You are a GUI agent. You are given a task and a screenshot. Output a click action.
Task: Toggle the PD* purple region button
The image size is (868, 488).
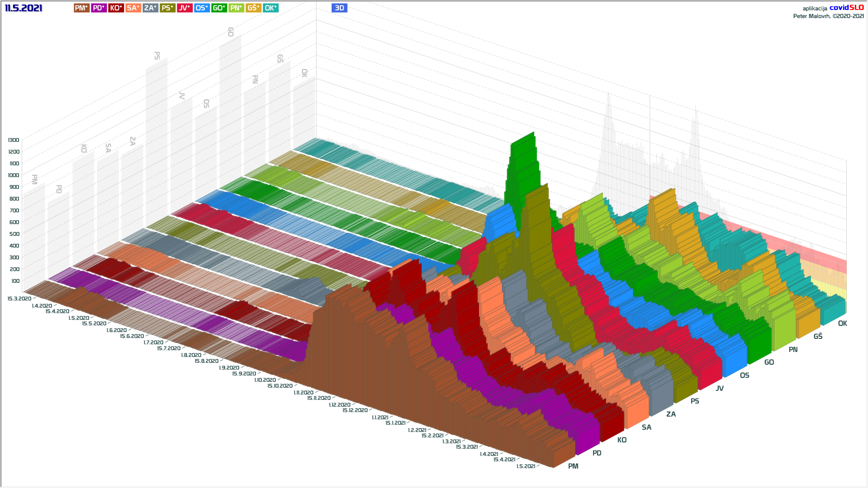[99, 8]
